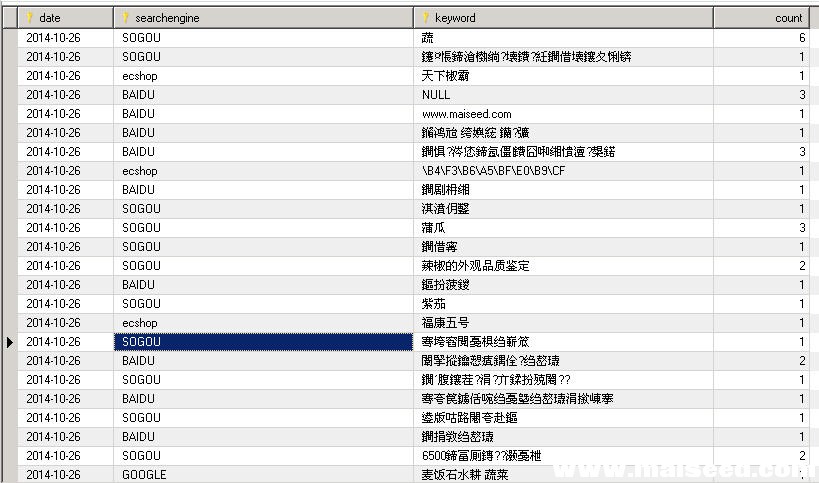819x483 pixels.
Task: Select ecshop cell in \B4\F3\B6\A5 row
Action: 264,171
